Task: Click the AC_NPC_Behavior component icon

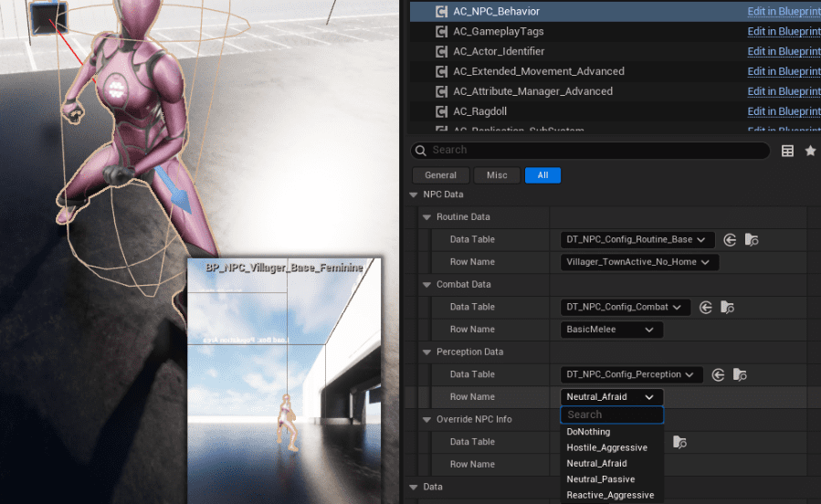Action: pyautogui.click(x=441, y=12)
